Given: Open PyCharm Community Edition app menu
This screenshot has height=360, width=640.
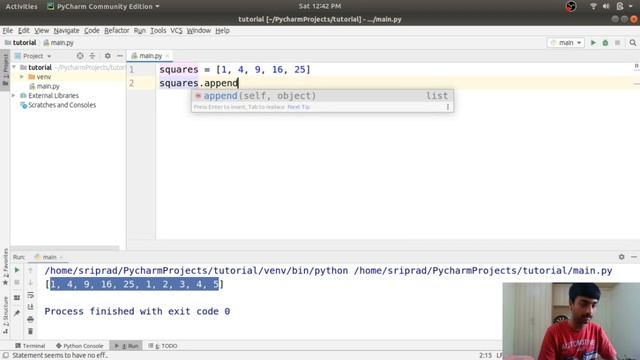Looking at the screenshot, I should pyautogui.click(x=103, y=6).
